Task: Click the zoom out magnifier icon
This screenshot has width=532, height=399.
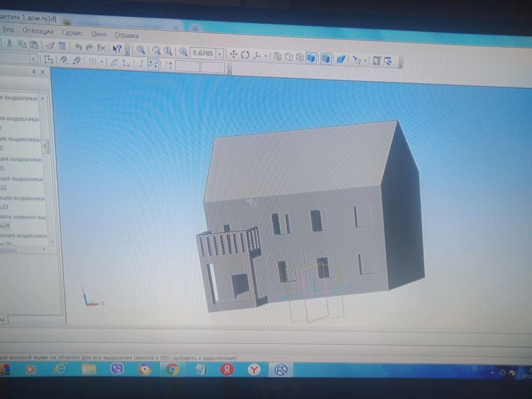Action: (156, 50)
